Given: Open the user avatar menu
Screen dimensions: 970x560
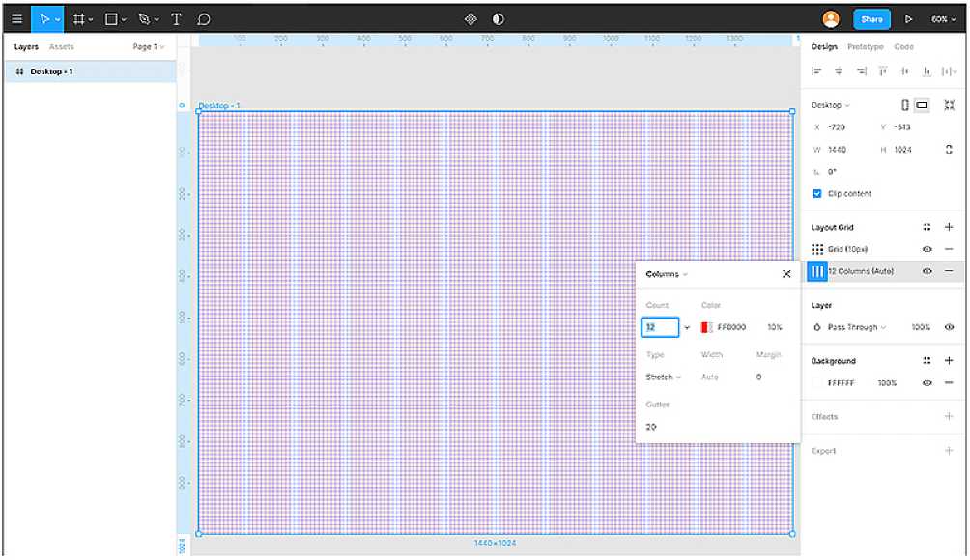Looking at the screenshot, I should pos(831,19).
